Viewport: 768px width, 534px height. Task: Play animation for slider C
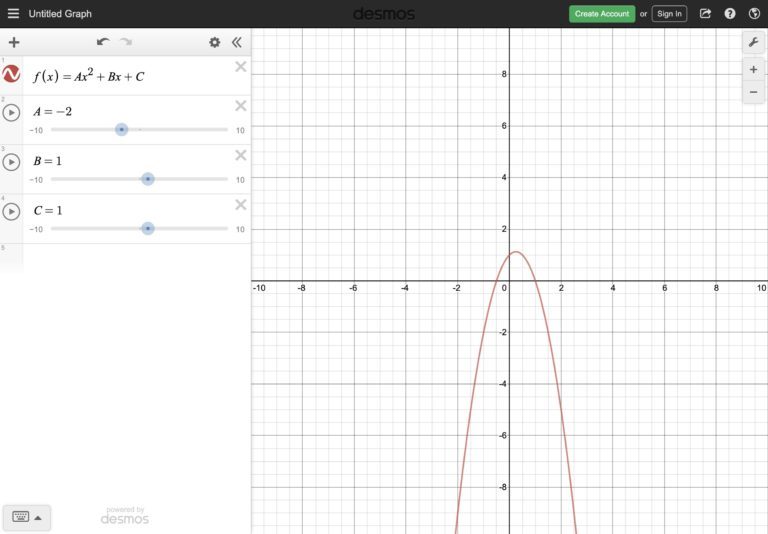click(11, 212)
